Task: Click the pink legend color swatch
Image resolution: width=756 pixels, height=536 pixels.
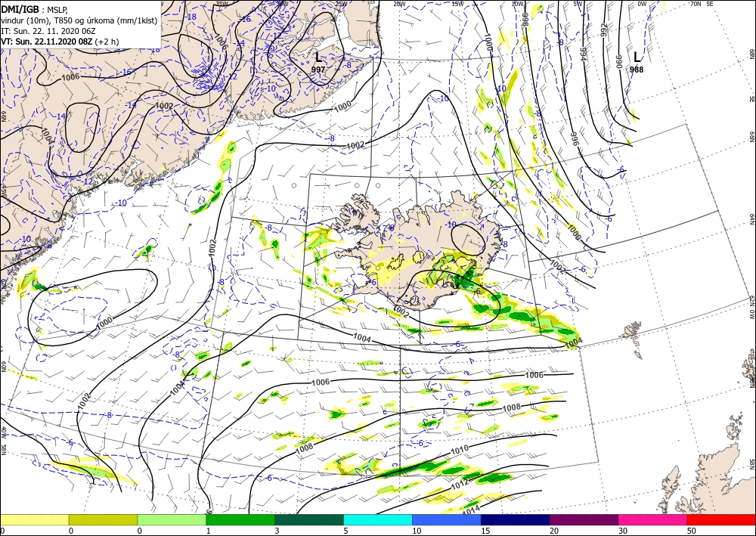Action: [x=653, y=519]
